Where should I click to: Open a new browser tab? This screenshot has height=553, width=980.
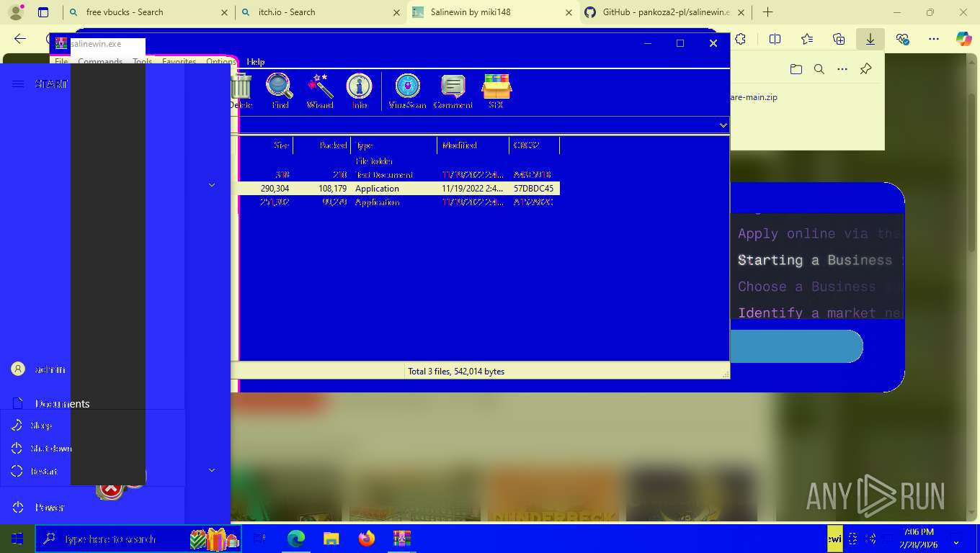click(x=768, y=12)
